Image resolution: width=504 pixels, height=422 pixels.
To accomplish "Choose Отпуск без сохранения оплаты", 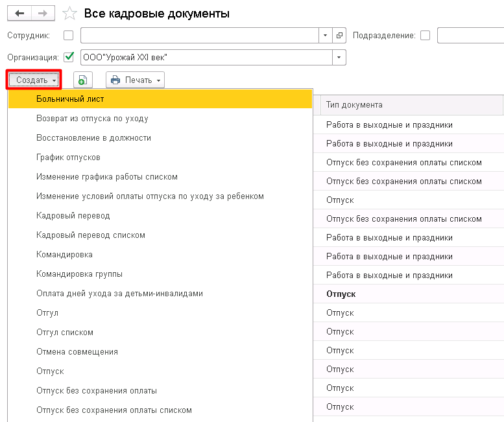I will pos(160,390).
